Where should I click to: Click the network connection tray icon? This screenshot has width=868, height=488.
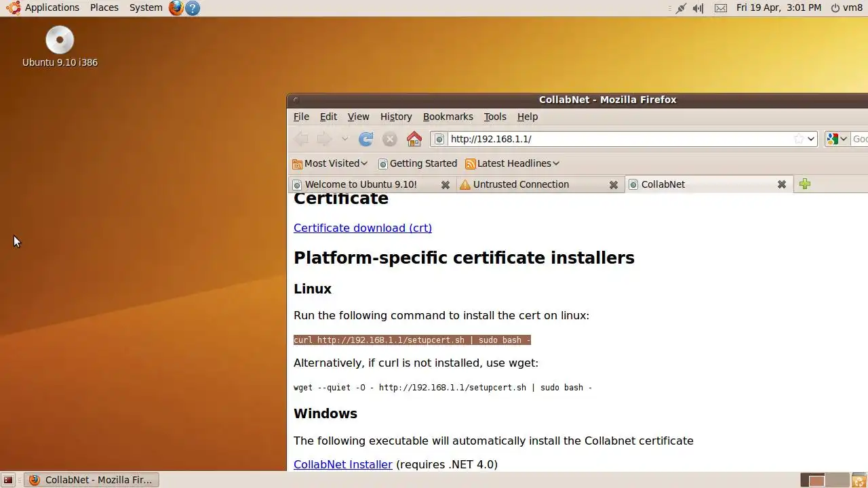coord(681,8)
